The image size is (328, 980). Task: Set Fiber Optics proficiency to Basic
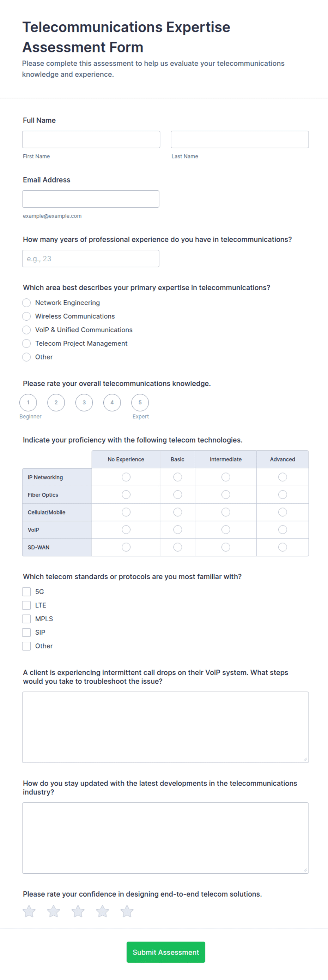click(177, 494)
